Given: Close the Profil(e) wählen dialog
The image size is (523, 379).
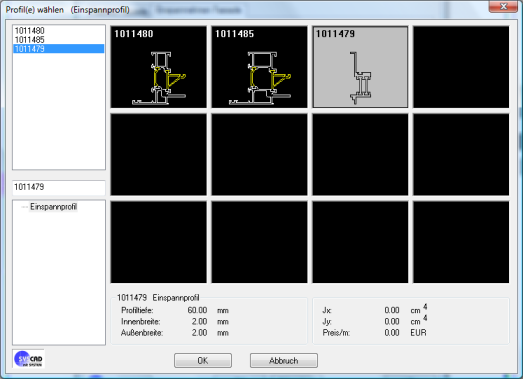Looking at the screenshot, I should tap(503, 6).
